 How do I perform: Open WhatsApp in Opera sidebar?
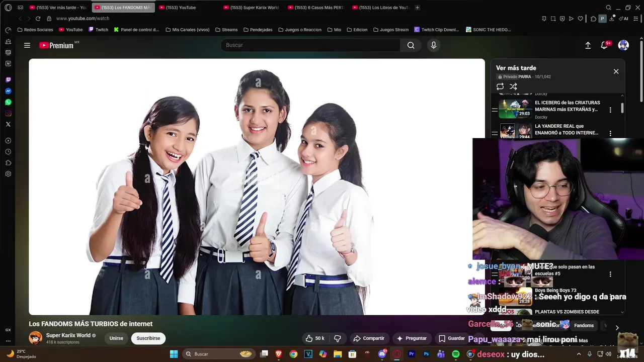pos(8,102)
